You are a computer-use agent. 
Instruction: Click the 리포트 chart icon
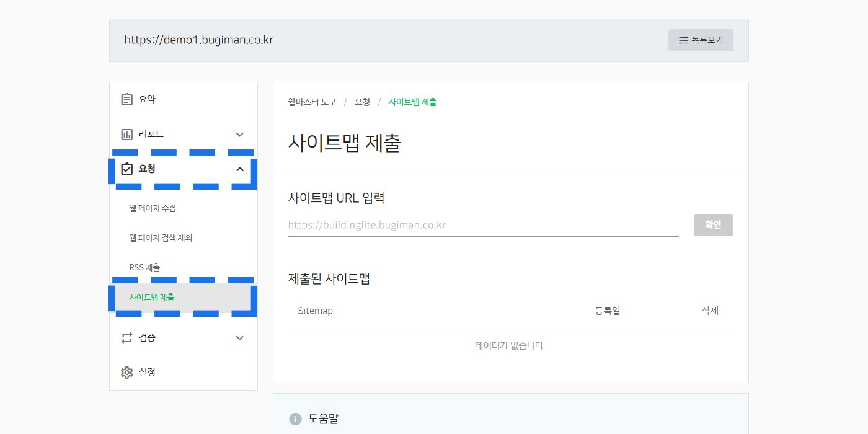(x=126, y=134)
